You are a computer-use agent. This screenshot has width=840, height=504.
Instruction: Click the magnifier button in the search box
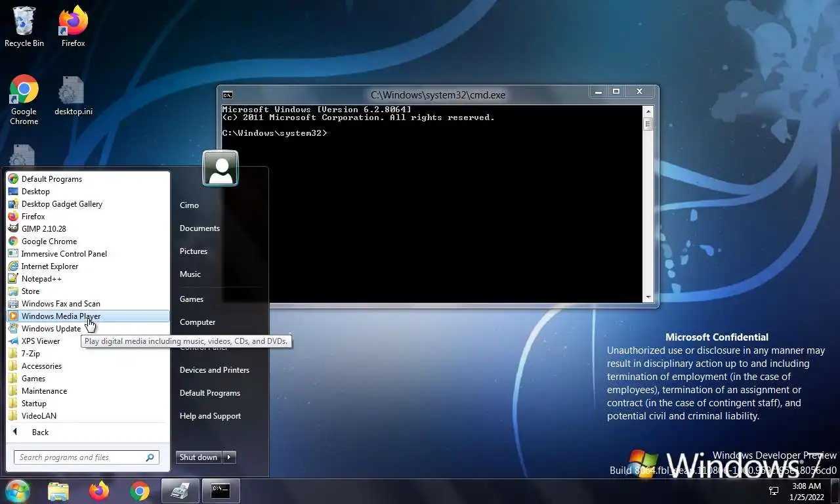click(x=150, y=457)
